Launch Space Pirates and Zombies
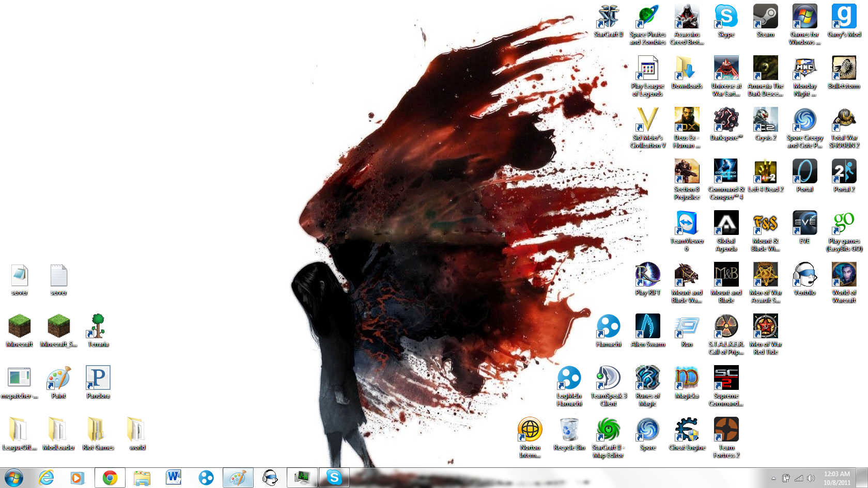868x488 pixels. (x=647, y=25)
